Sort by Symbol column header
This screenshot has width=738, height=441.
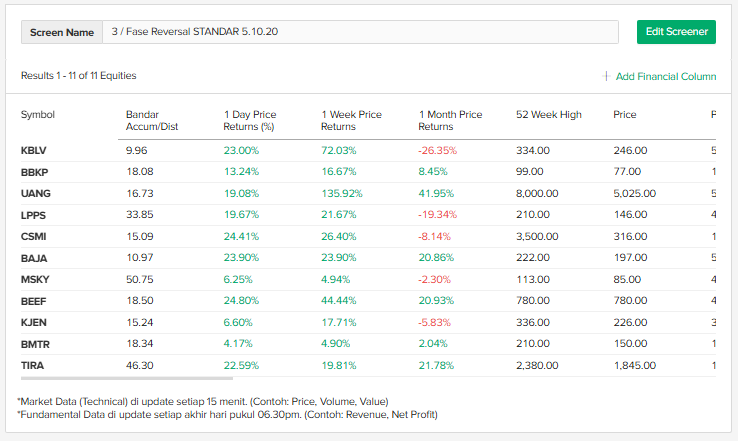click(38, 115)
